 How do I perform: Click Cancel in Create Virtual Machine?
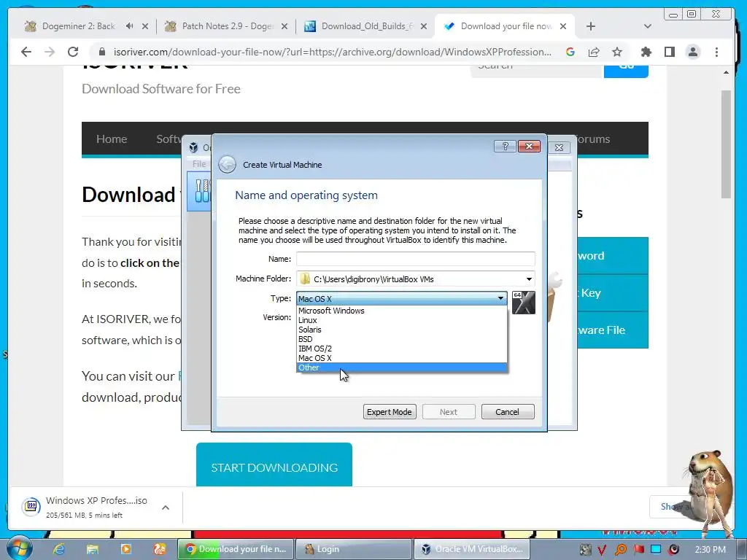[508, 412]
